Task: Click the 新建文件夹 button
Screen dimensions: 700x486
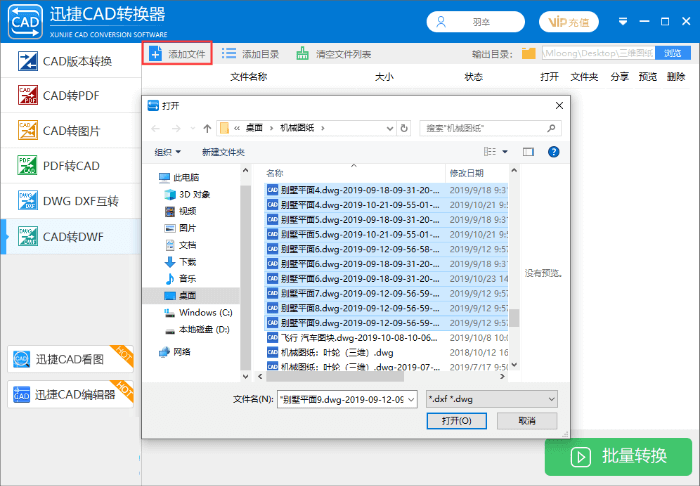Action: 223,152
